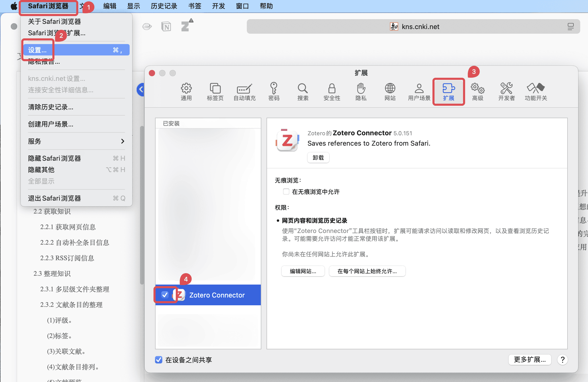The image size is (588, 382).
Task: Click the 卸载 button for Zotero Connector
Action: click(318, 157)
